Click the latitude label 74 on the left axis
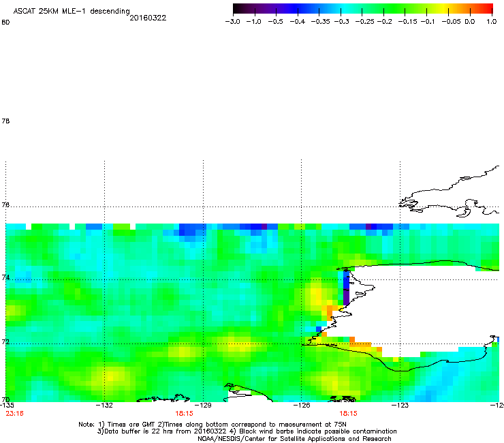The image size is (504, 443). pos(5,277)
